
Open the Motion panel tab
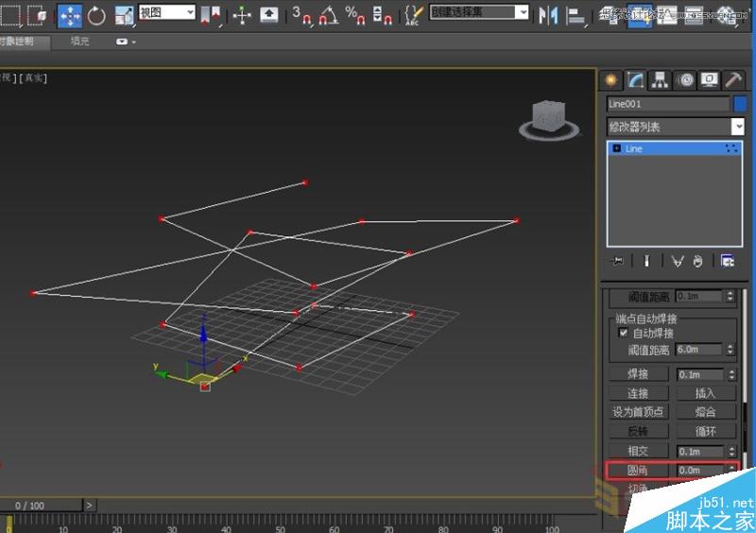(685, 80)
